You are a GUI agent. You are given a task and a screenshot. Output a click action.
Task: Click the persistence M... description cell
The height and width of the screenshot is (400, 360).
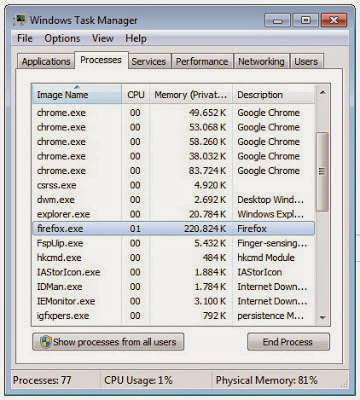270,316
